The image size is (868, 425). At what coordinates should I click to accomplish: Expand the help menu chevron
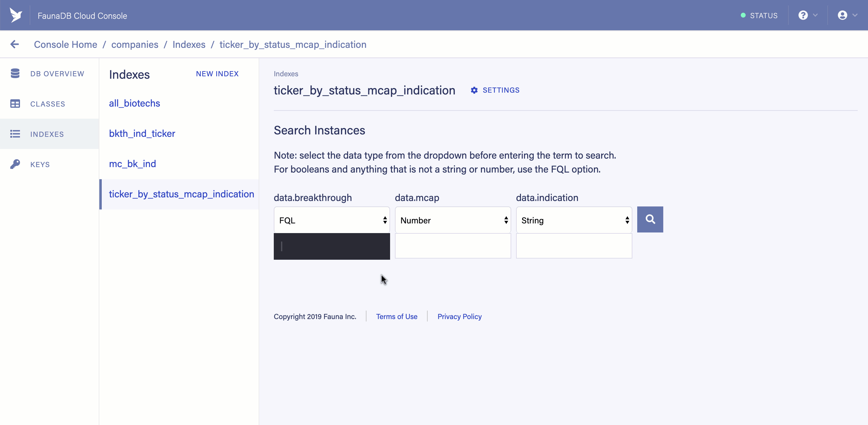[x=815, y=15]
